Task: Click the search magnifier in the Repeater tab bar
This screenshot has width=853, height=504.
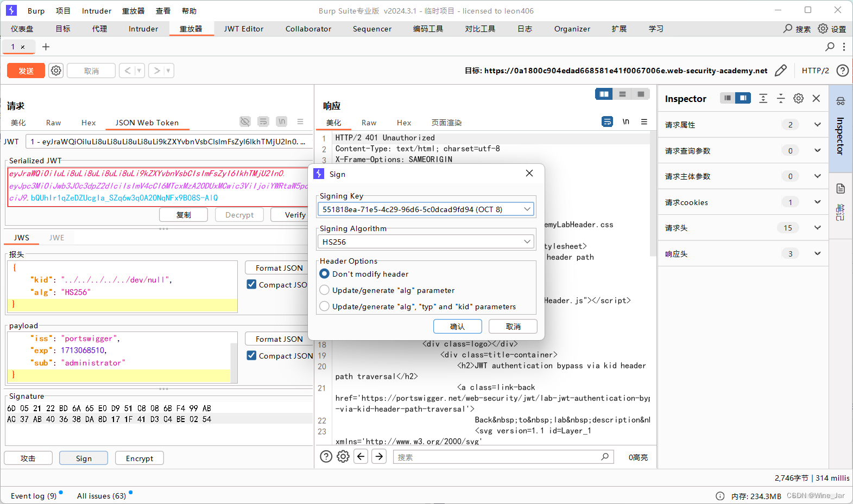Action: pyautogui.click(x=830, y=47)
